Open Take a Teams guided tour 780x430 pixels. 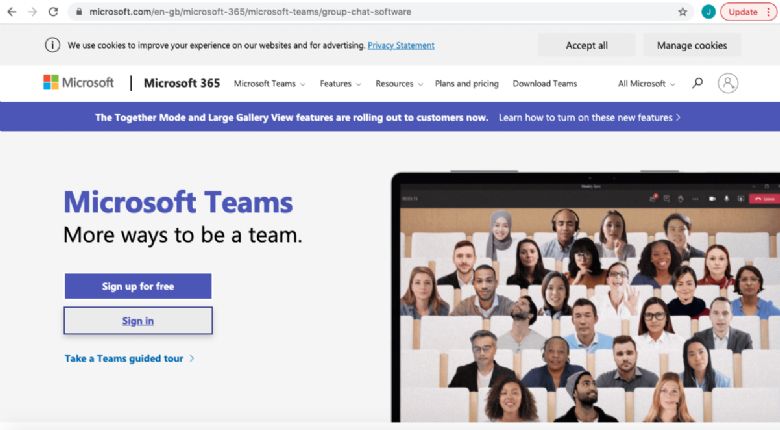(129, 358)
